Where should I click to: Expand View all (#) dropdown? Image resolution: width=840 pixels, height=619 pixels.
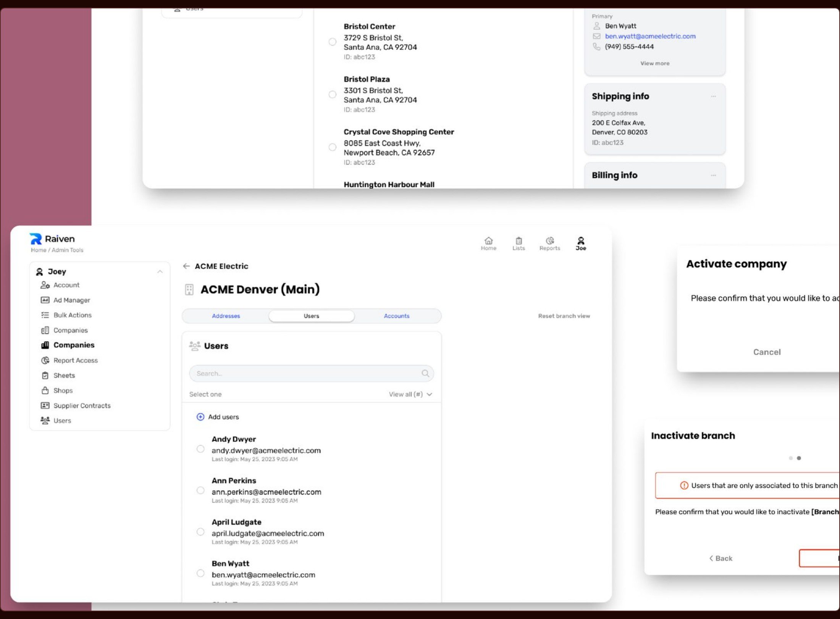(410, 394)
